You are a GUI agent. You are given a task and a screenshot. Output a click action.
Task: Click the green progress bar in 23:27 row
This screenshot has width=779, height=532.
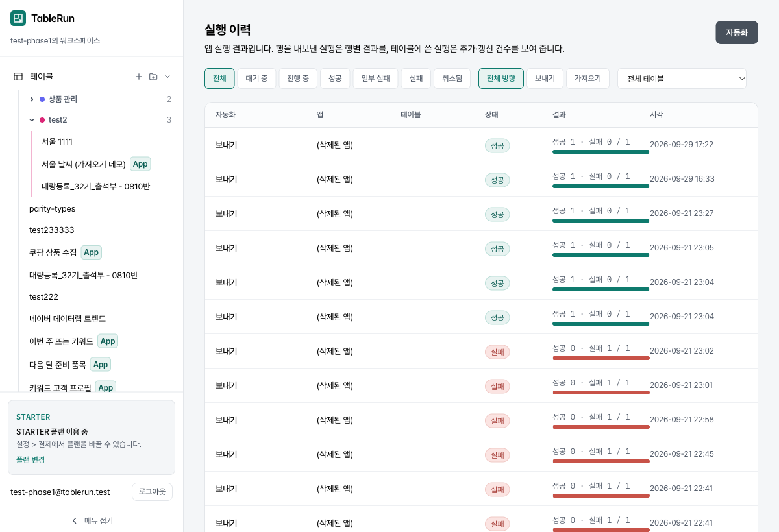tap(601, 221)
